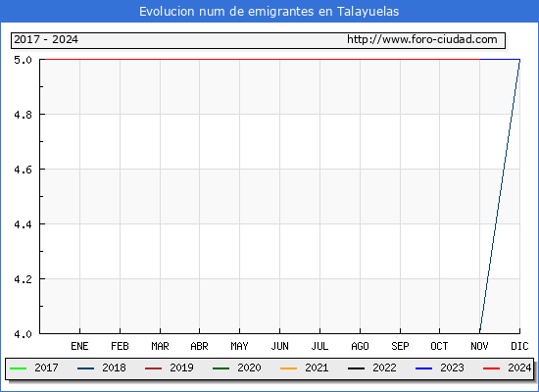Click the SEP month axis label

pyautogui.click(x=400, y=346)
